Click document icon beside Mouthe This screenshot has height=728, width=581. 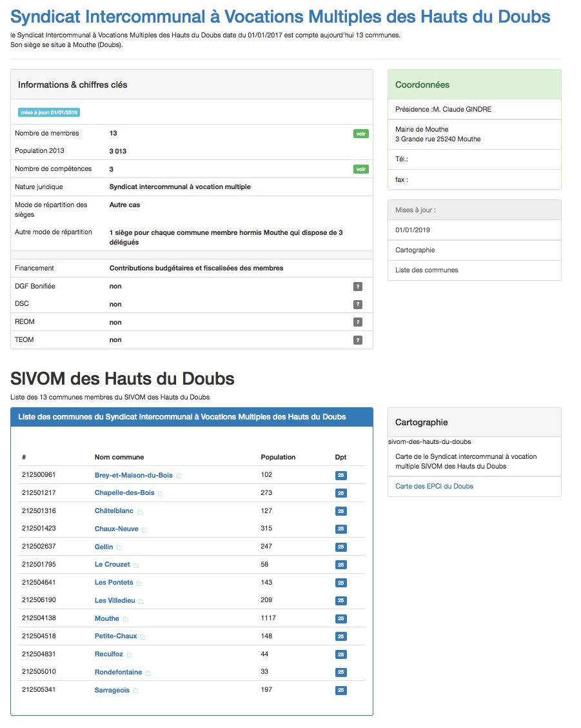[126, 619]
